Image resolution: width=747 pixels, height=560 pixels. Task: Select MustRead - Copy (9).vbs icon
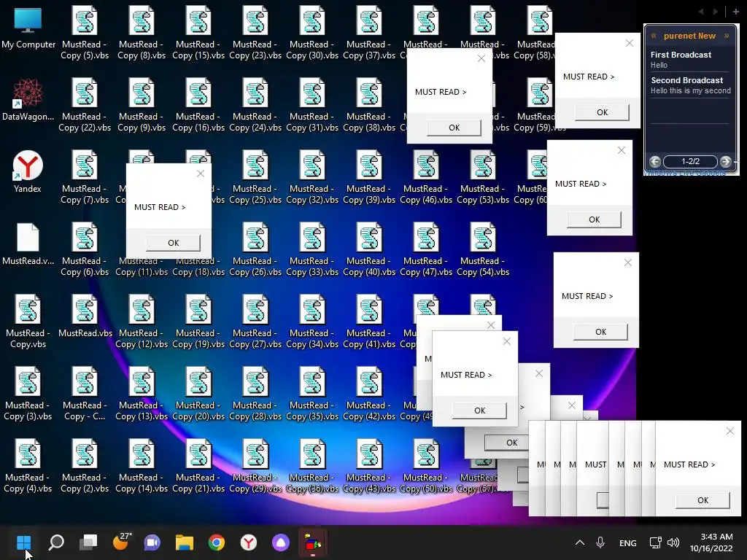click(142, 105)
